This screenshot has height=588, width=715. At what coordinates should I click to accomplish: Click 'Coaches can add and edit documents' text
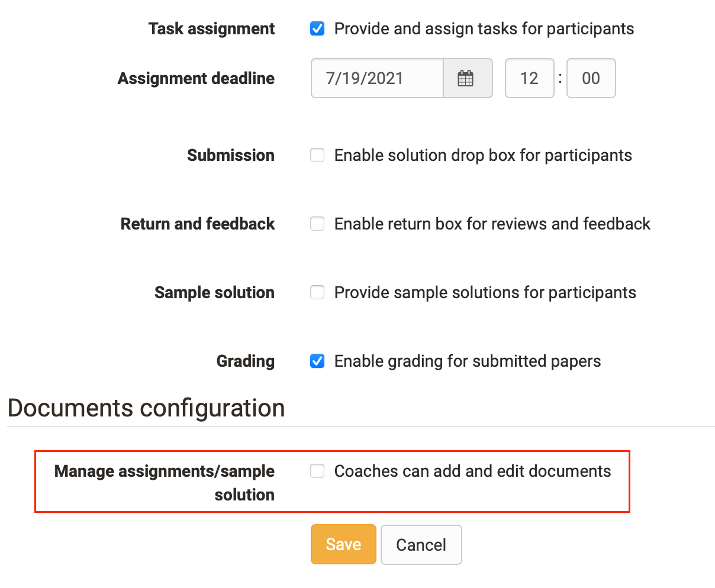[473, 471]
